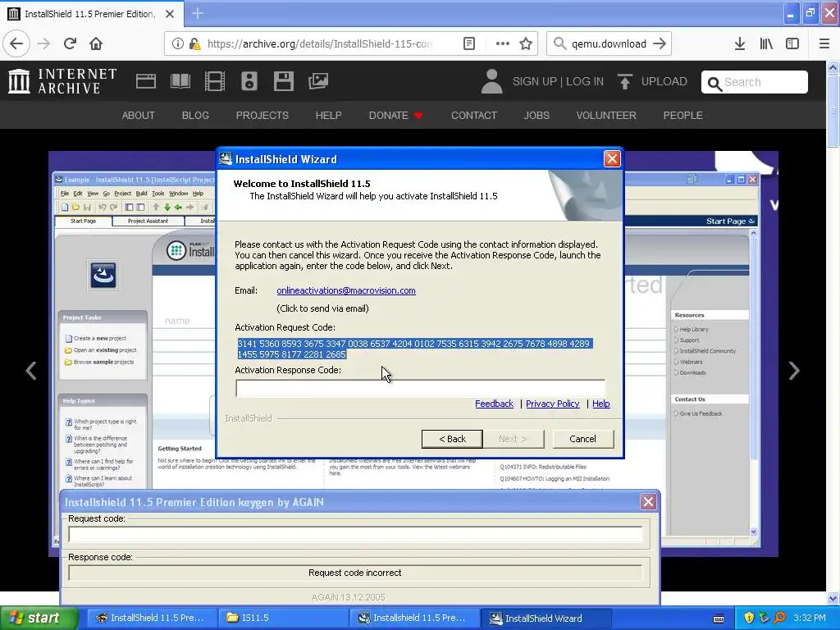Show next image with right carousel arrow
Viewport: 840px width, 630px height.
[x=794, y=371]
